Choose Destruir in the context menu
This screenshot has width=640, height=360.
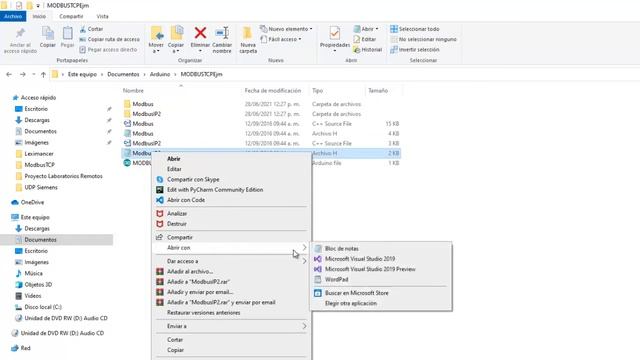pos(177,224)
